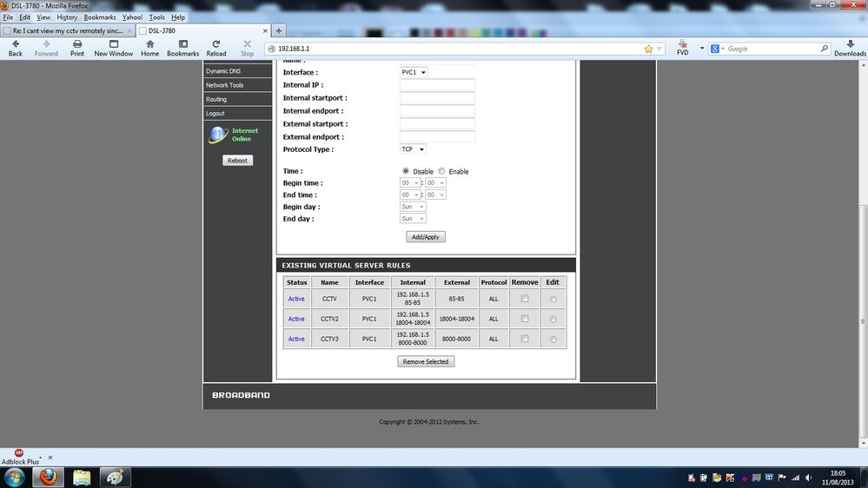Click the Internet Online status icon
This screenshot has height=488, width=868.
pos(218,135)
